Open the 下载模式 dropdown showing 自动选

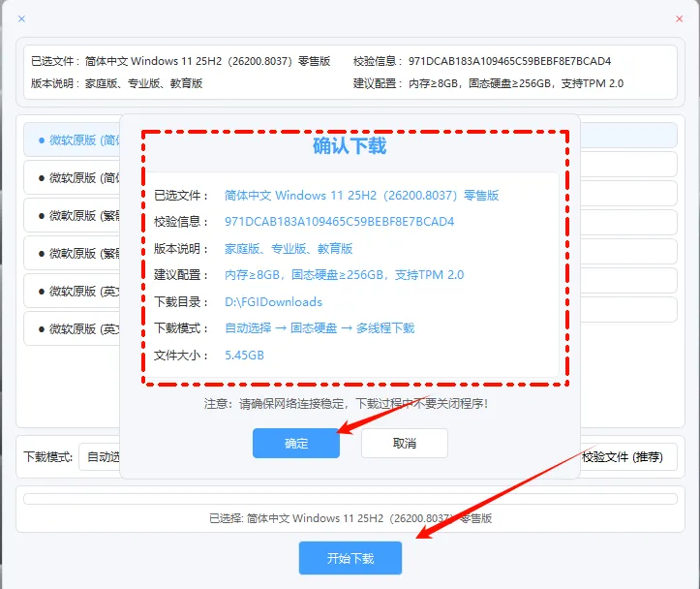point(100,457)
